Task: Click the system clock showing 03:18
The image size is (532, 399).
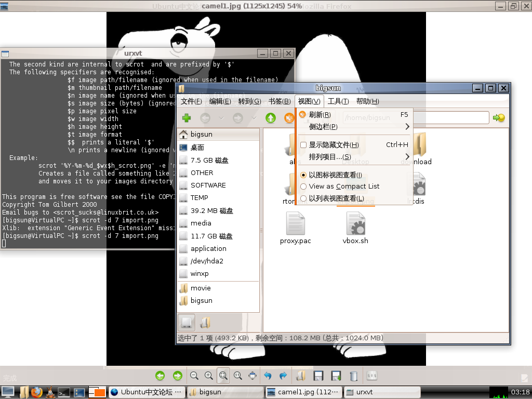Action: [x=520, y=392]
